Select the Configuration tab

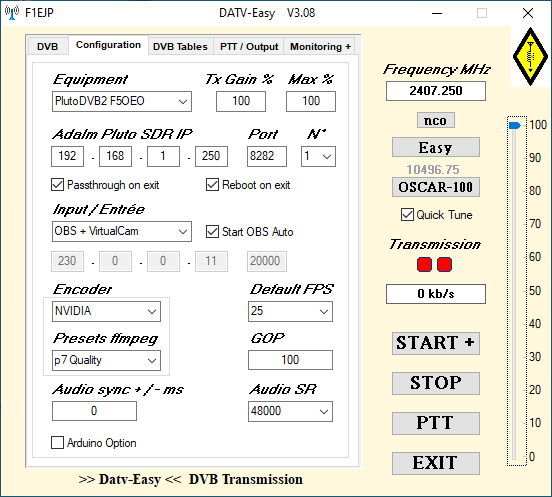coord(108,45)
